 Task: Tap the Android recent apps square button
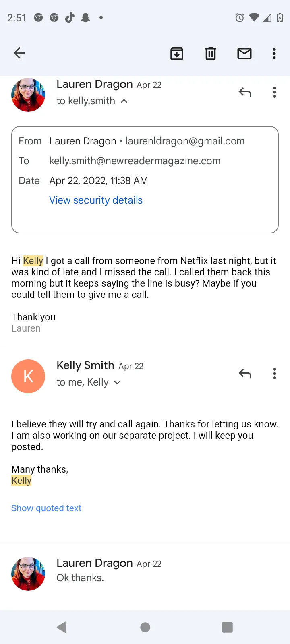click(228, 627)
